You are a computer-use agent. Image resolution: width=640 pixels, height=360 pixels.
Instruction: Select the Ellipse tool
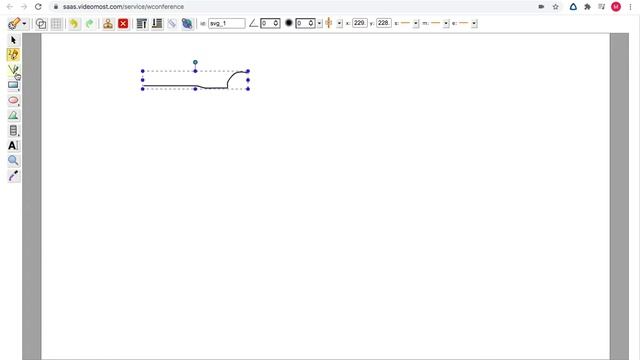tap(13, 100)
